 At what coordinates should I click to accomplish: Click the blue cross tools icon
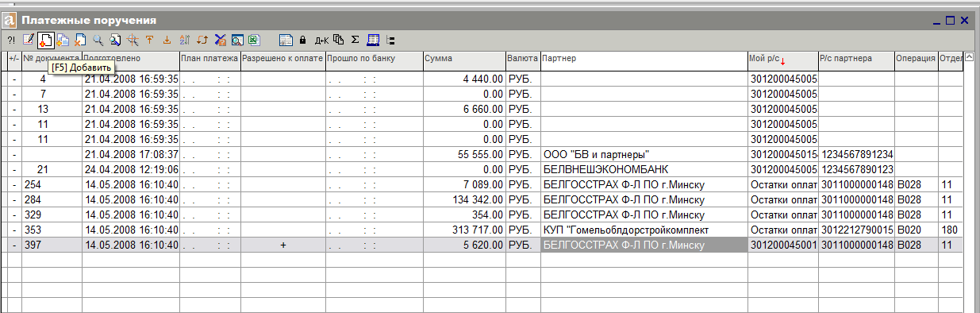coord(220,40)
